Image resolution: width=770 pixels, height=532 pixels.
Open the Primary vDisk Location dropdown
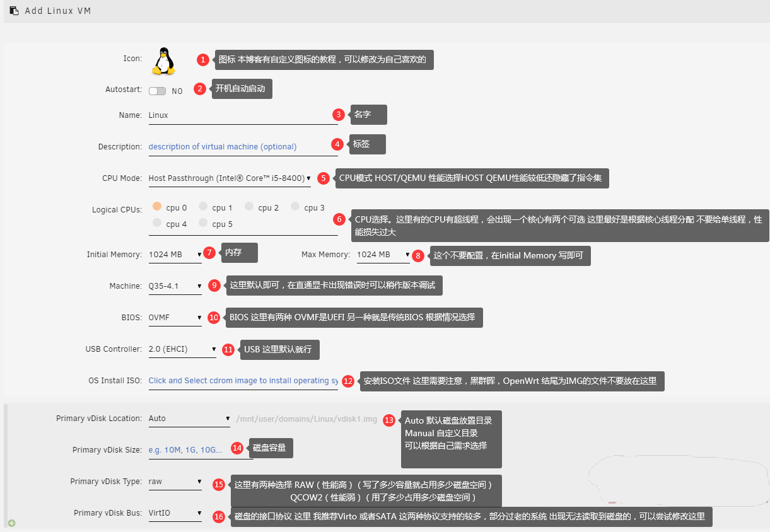[x=189, y=419]
